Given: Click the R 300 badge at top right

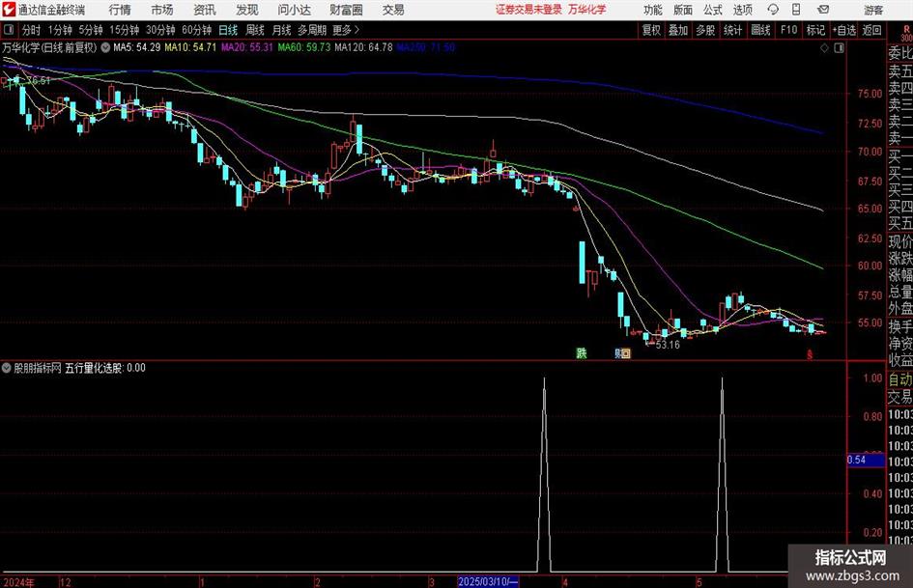Looking at the screenshot, I should [x=906, y=33].
